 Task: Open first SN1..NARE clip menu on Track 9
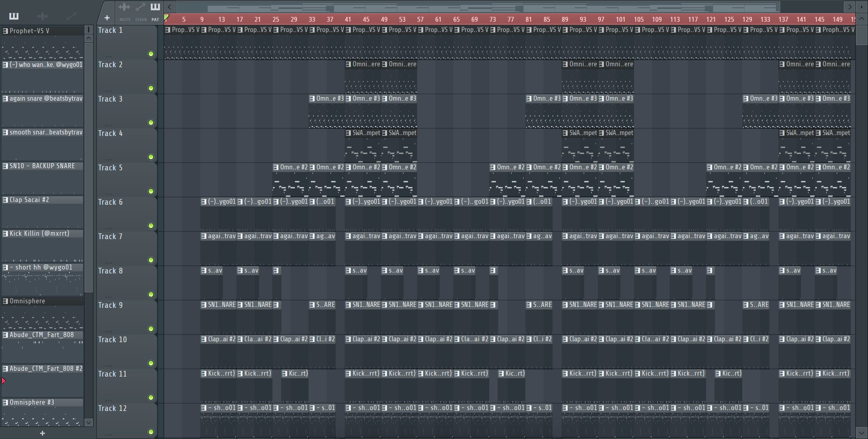(204, 305)
